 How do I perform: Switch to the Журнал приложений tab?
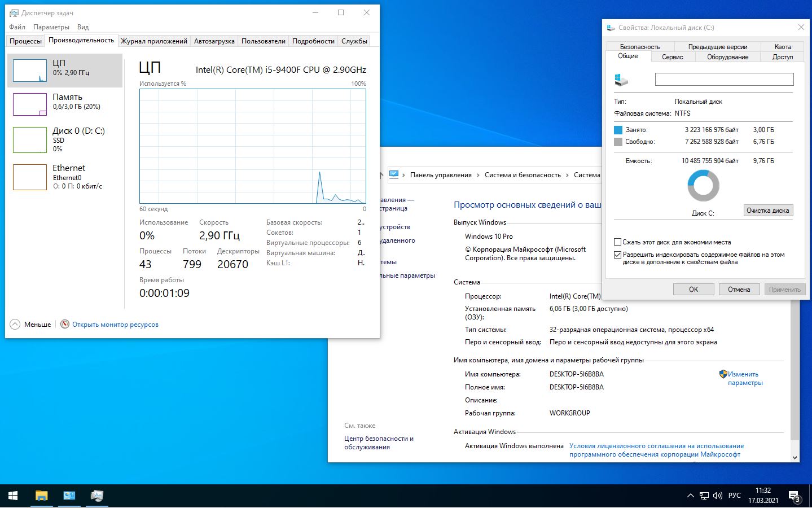coord(153,41)
